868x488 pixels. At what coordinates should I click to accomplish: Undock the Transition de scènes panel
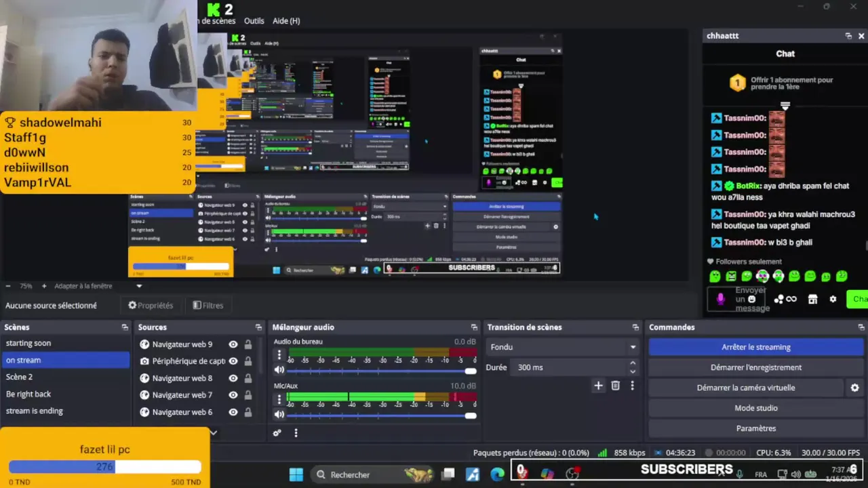(x=635, y=327)
